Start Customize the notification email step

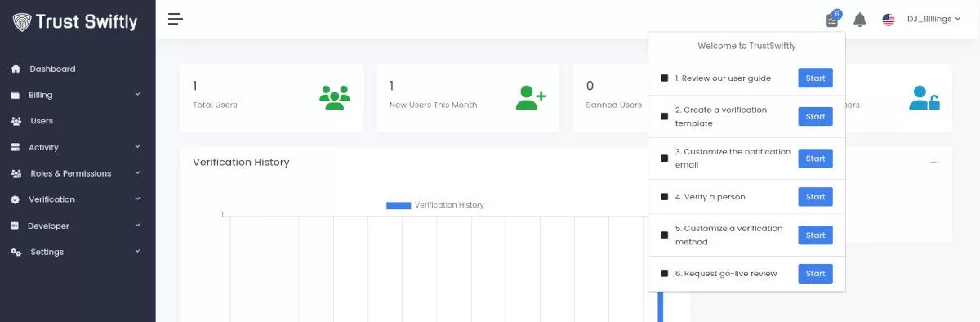point(815,158)
